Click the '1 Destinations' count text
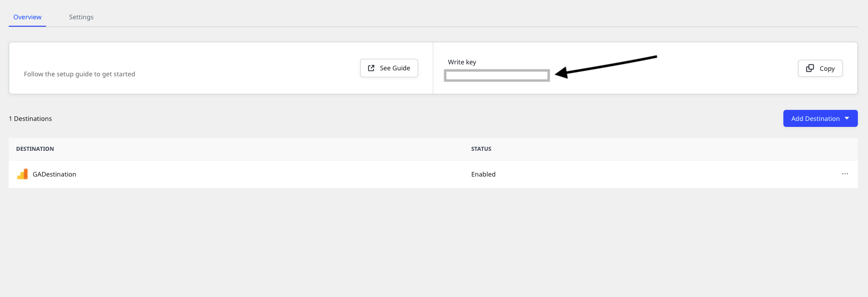This screenshot has width=868, height=297. tap(30, 119)
